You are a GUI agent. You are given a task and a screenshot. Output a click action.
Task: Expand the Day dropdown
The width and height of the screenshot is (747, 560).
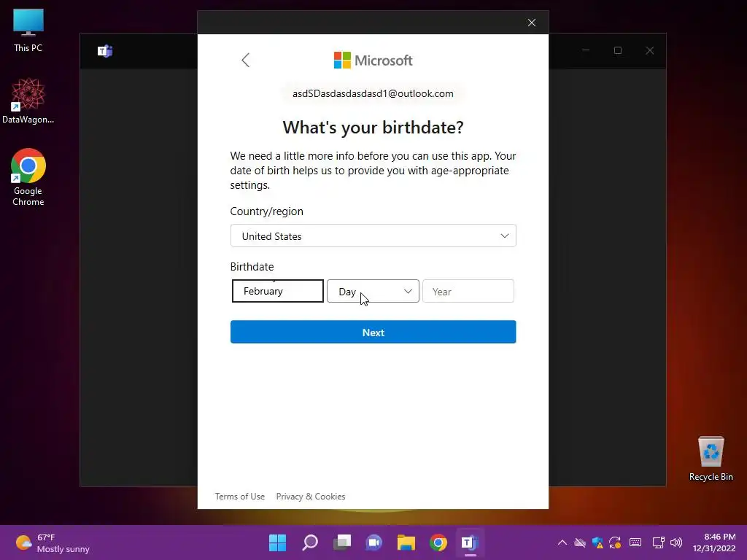click(373, 291)
